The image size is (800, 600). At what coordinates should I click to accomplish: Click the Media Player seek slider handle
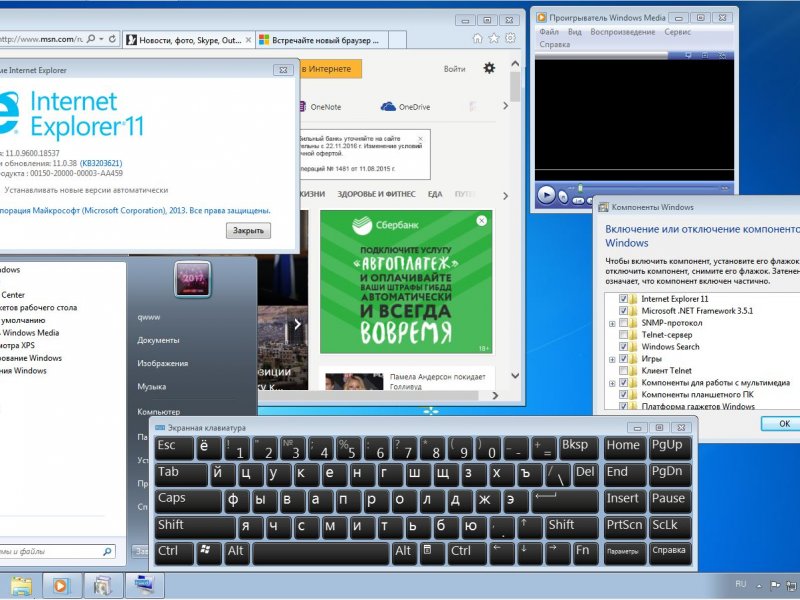pyautogui.click(x=580, y=188)
